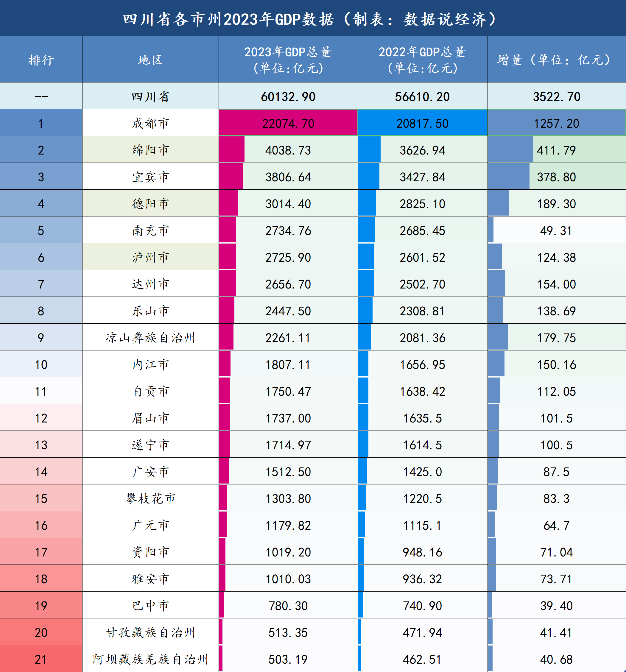Click the value '1807.11'
The image size is (626, 672).
tap(288, 364)
